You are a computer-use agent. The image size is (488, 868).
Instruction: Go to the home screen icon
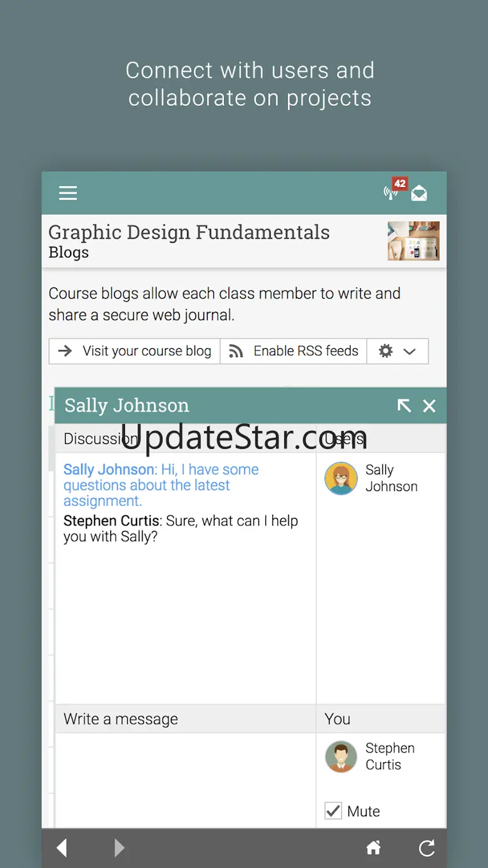[x=374, y=848]
